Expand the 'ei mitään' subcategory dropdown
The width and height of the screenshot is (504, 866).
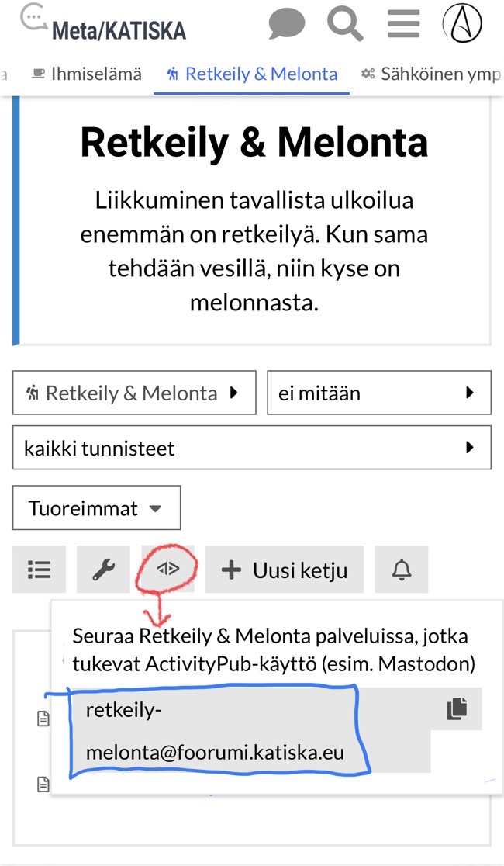click(x=378, y=393)
